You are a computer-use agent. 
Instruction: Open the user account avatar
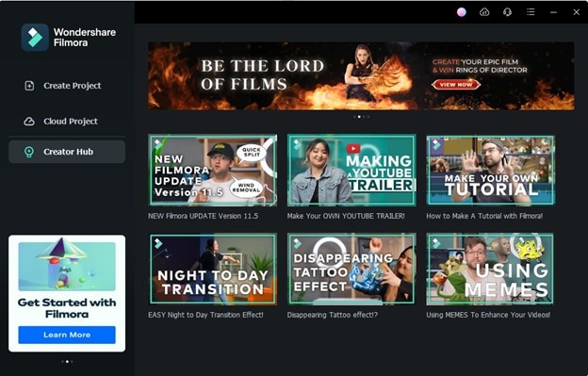tap(462, 12)
